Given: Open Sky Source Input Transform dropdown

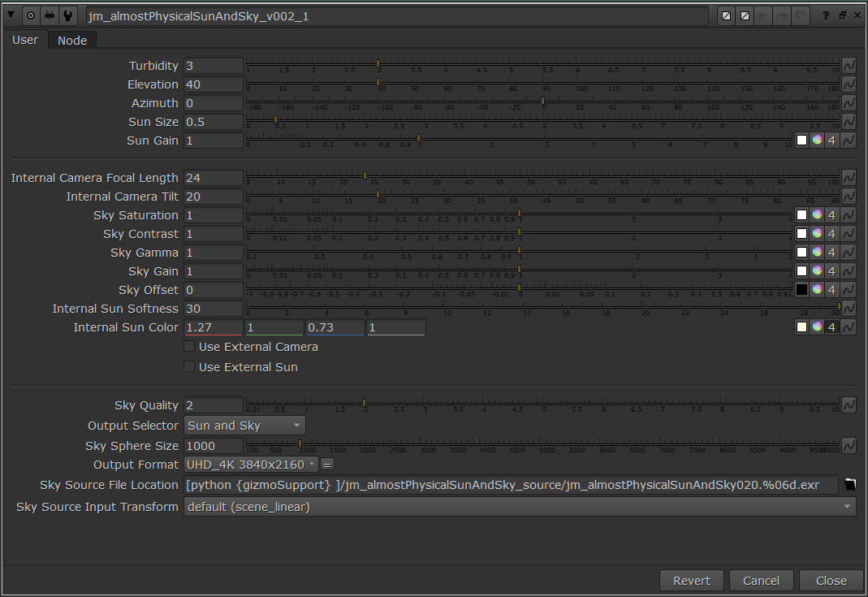Looking at the screenshot, I should point(520,507).
